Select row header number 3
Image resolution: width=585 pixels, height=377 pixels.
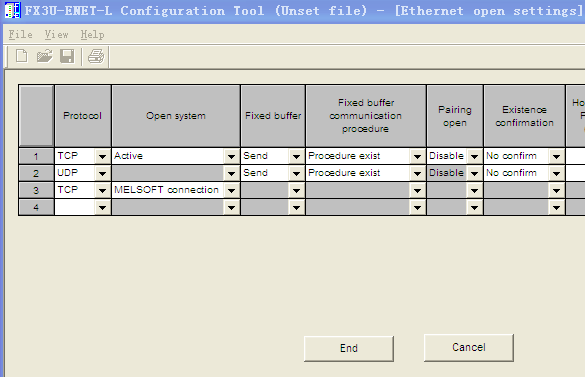pyautogui.click(x=36, y=190)
